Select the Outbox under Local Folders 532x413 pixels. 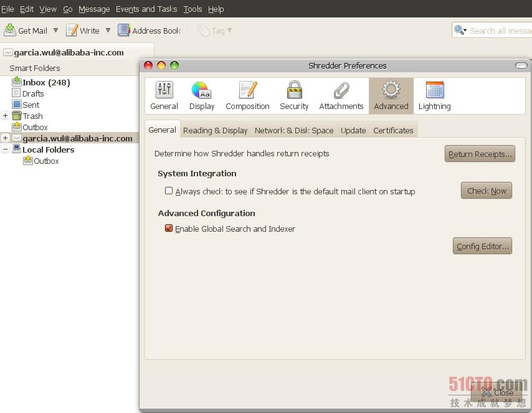pyautogui.click(x=41, y=161)
